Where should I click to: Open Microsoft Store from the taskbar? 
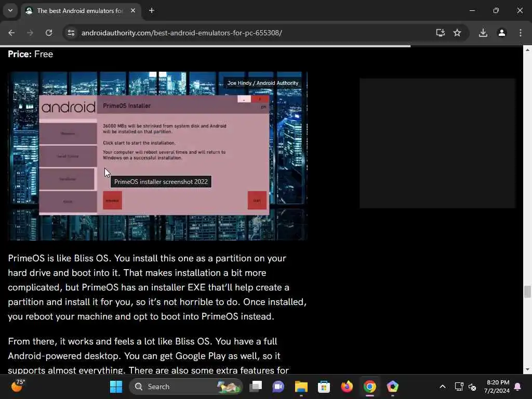pos(324,387)
